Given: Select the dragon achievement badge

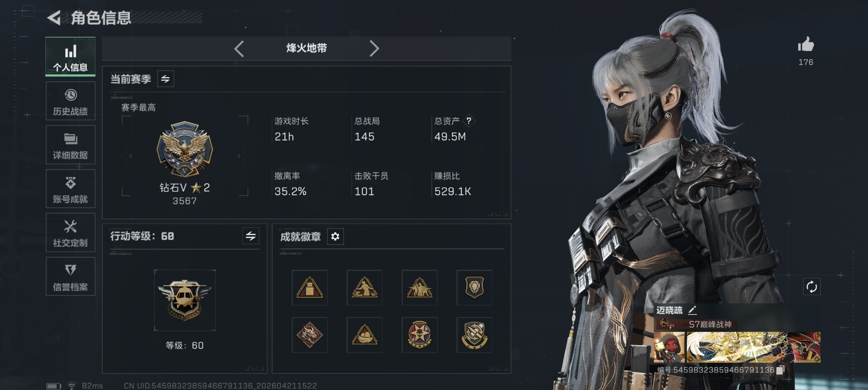Looking at the screenshot, I should [309, 335].
